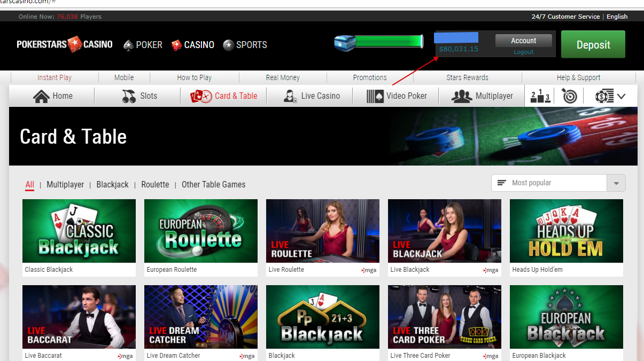
Task: Open the Stars Rewards chest icon
Action: [345, 42]
